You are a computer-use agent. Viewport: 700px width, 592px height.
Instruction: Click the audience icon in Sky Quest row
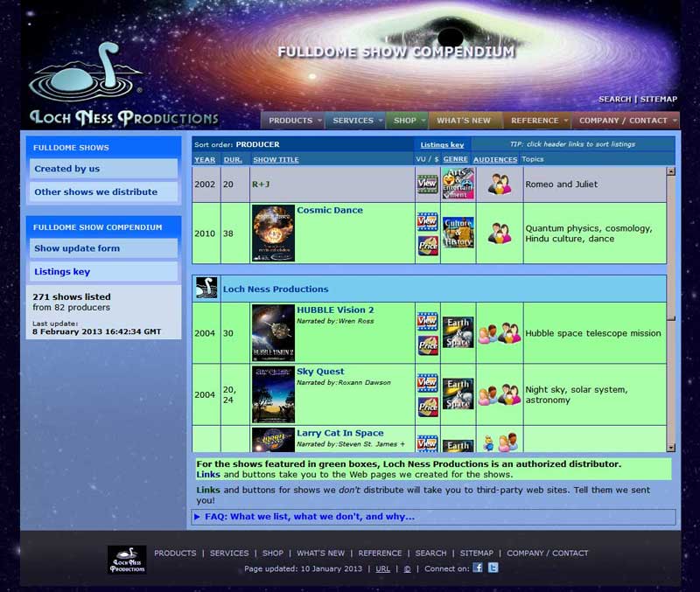coord(500,395)
